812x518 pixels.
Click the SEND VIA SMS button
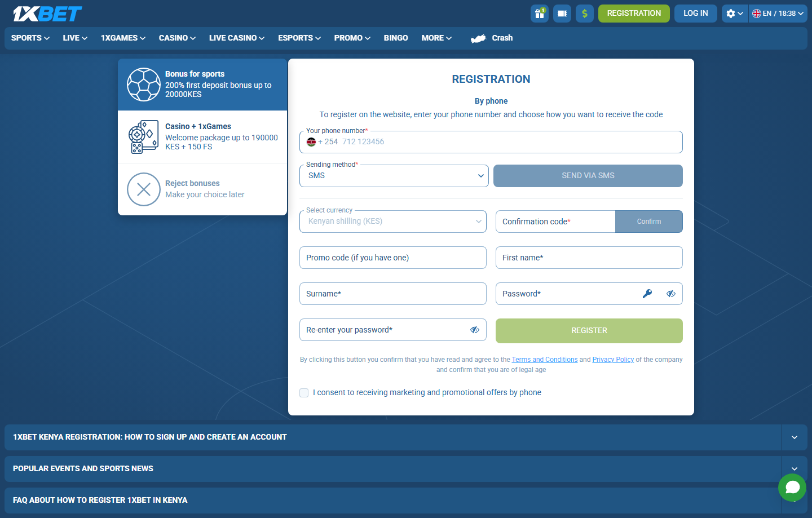click(588, 176)
